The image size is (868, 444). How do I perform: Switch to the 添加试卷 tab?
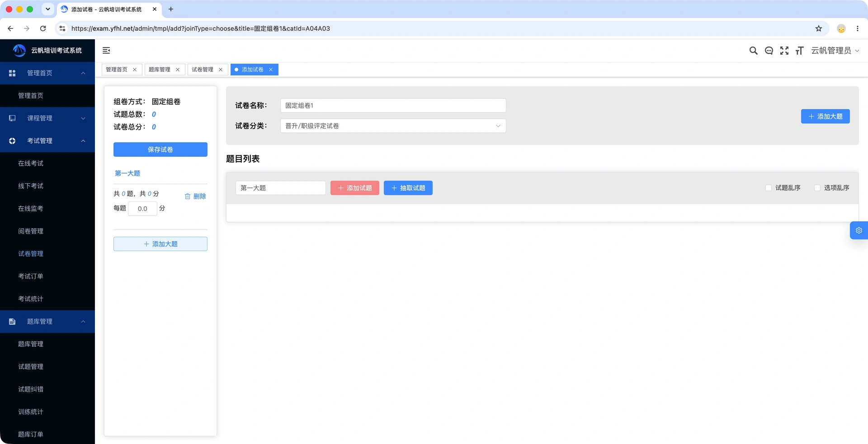pos(252,70)
